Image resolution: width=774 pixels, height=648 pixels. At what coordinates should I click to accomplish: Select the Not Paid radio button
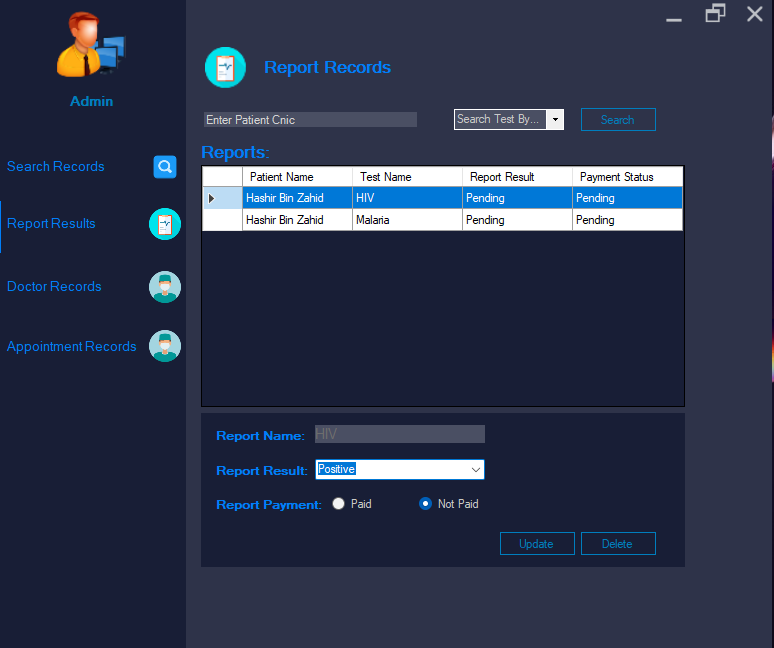[x=425, y=503]
